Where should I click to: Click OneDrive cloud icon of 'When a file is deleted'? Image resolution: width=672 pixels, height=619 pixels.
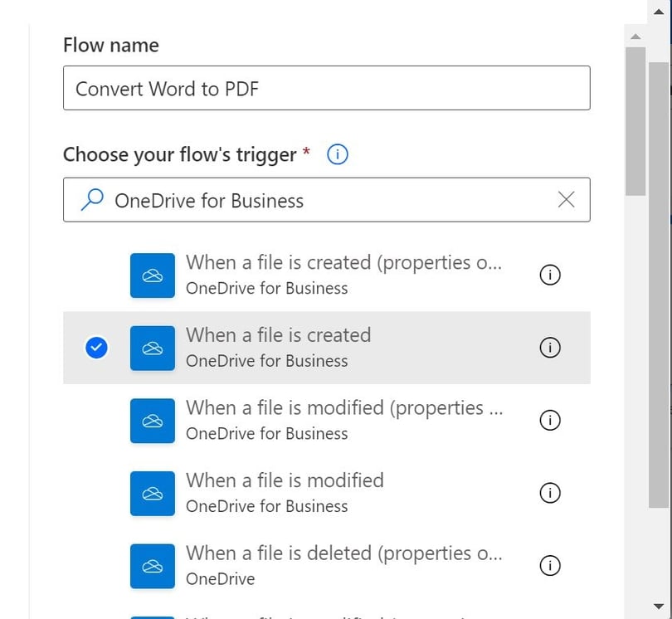click(153, 566)
